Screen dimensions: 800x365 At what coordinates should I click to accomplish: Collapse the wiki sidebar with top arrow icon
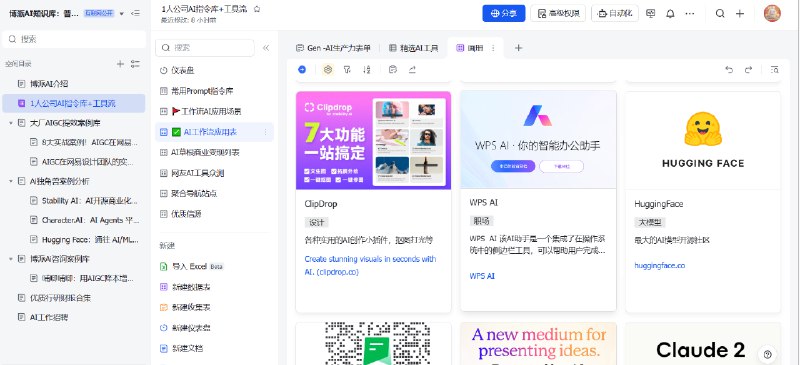tap(135, 13)
